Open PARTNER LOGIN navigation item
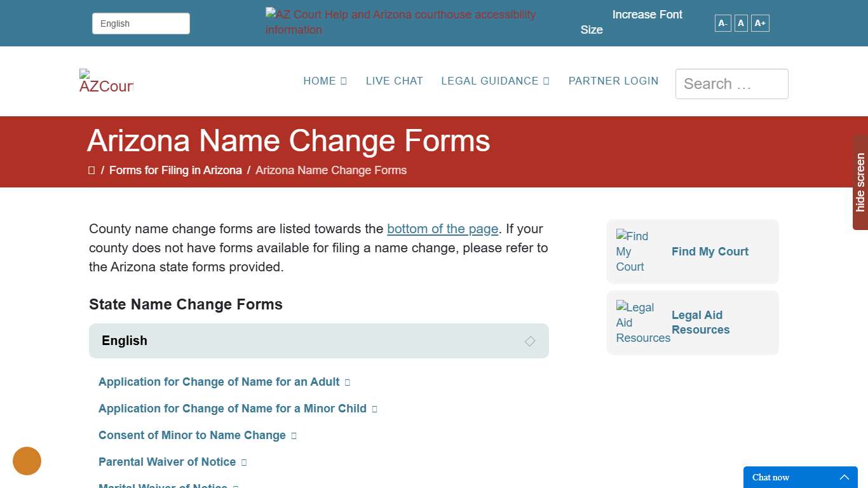Screen dimensions: 868x488 pos(613,81)
